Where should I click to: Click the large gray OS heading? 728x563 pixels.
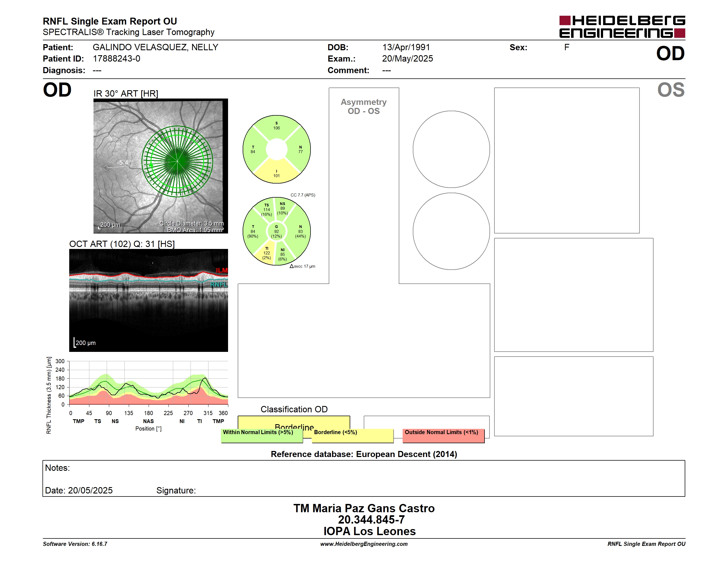pos(671,90)
